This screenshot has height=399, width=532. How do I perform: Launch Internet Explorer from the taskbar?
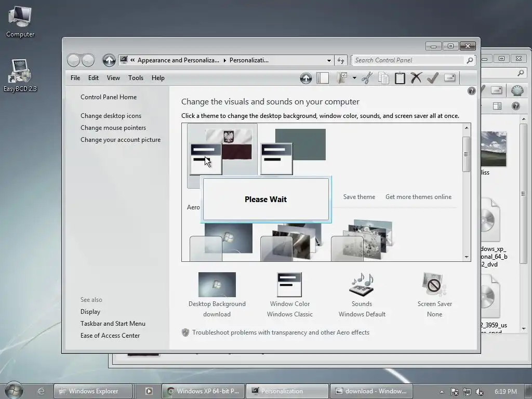click(41, 391)
